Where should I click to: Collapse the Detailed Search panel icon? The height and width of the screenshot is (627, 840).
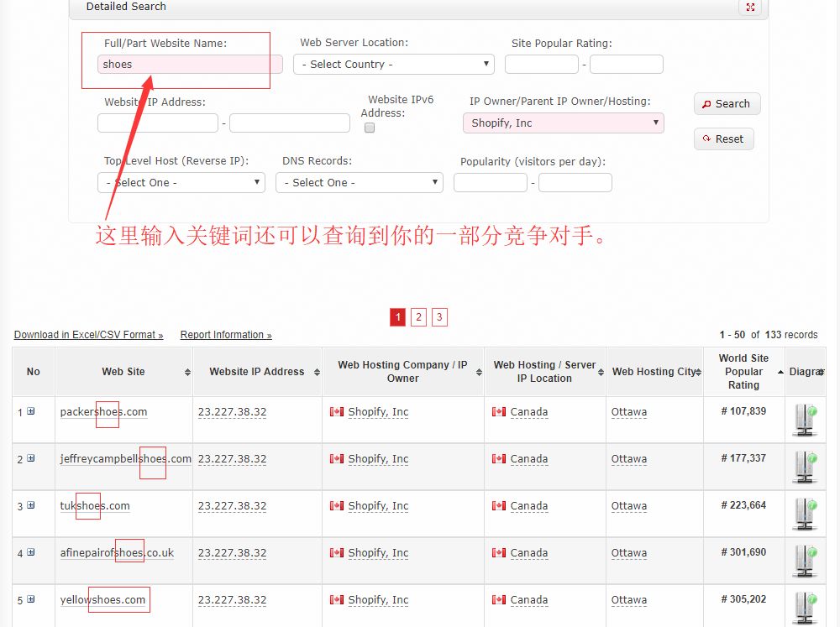750,7
